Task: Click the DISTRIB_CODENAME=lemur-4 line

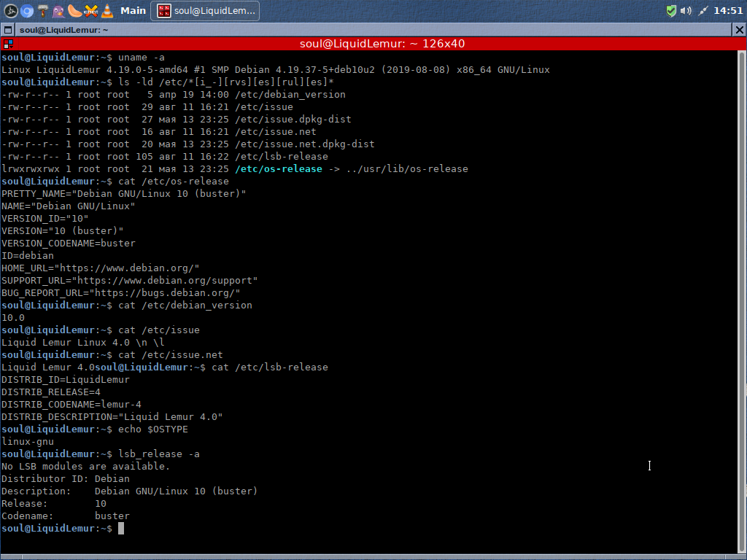Action: coord(71,404)
